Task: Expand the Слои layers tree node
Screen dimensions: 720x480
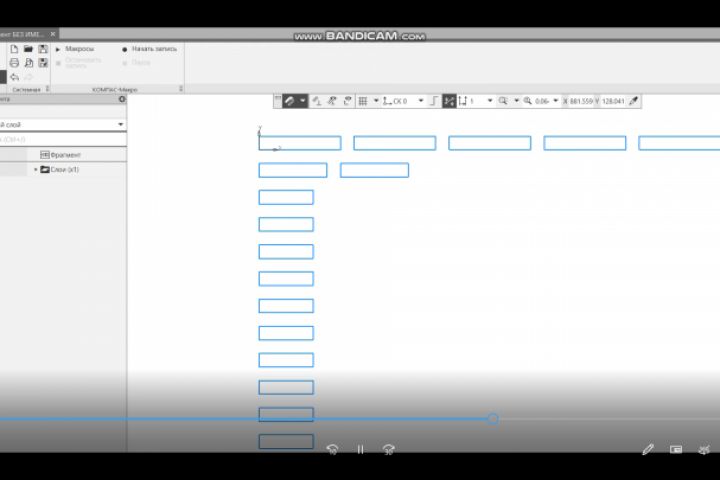Action: coord(36,169)
